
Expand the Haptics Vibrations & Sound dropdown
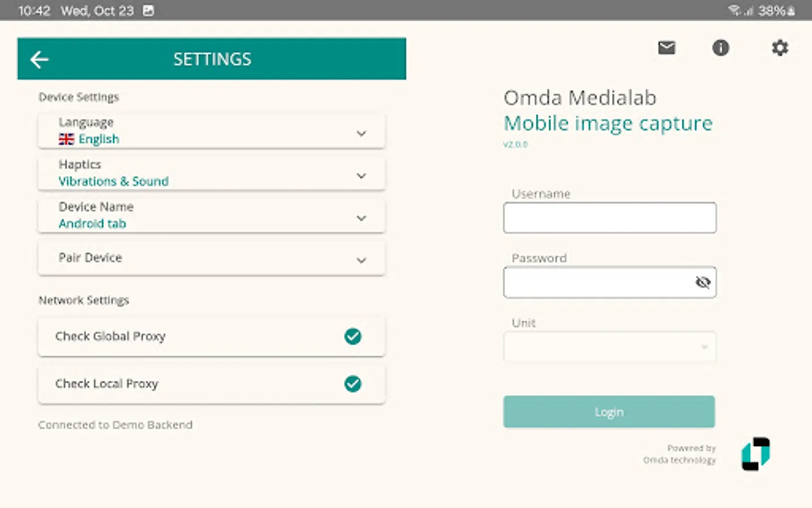point(361,176)
